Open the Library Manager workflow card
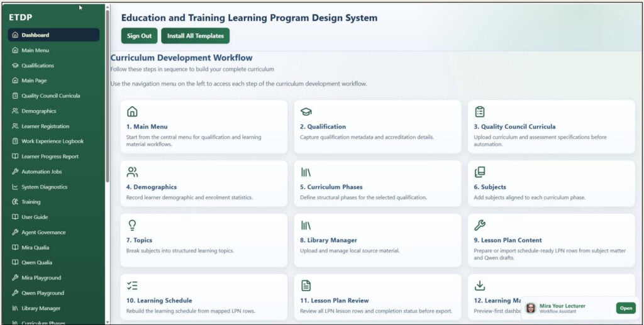Viewport: 644px width, 325px height. 377,240
